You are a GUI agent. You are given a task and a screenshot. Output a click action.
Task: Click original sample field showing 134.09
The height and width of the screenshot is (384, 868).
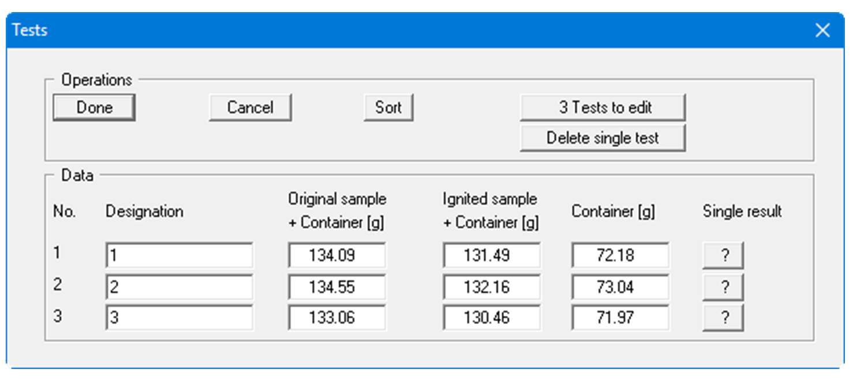[337, 255]
